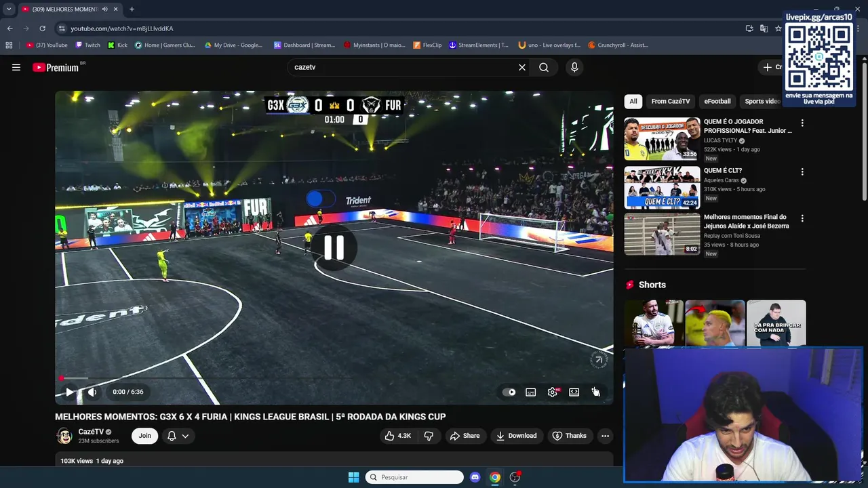Open StreamElements bookmark

479,45
